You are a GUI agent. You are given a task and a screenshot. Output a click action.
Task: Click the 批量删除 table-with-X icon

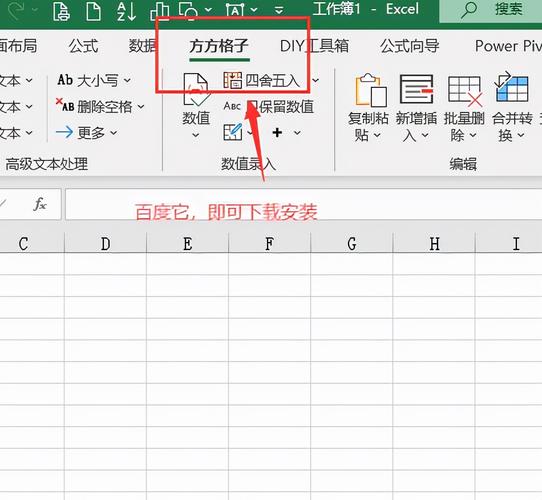click(465, 91)
